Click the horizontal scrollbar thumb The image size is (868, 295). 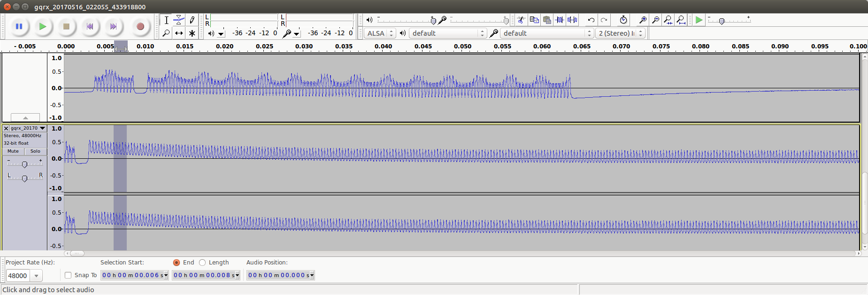77,253
